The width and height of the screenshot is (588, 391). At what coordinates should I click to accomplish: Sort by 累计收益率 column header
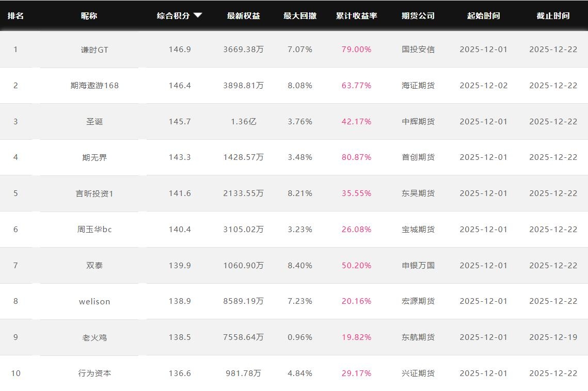click(356, 15)
